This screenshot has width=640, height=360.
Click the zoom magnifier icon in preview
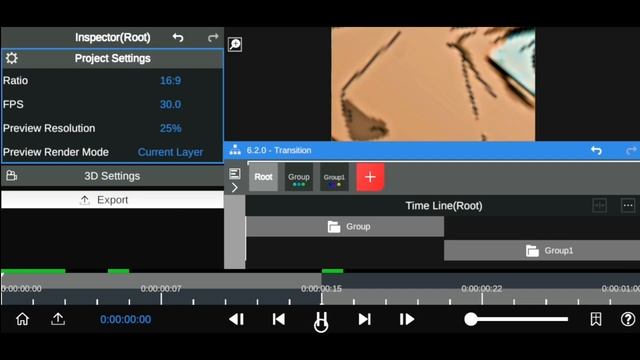[235, 44]
